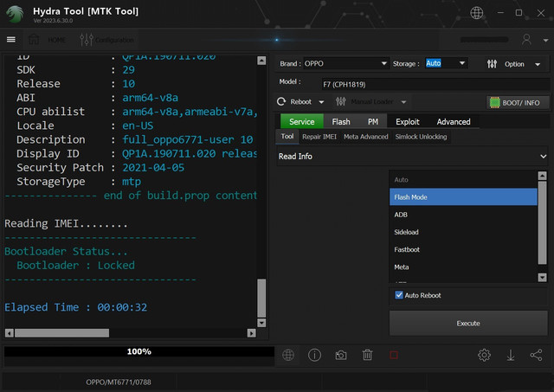Click the Reading IMEI log line
Screen dimensions: 554x392
coord(66,223)
